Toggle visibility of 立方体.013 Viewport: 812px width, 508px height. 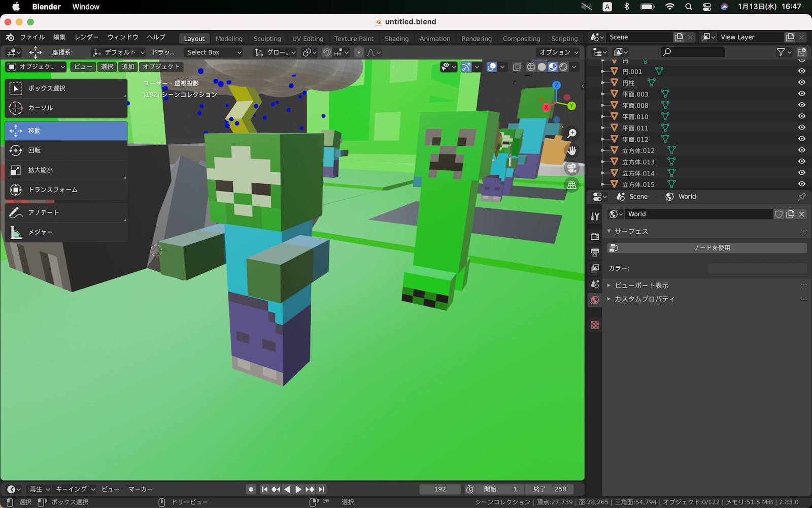click(802, 162)
